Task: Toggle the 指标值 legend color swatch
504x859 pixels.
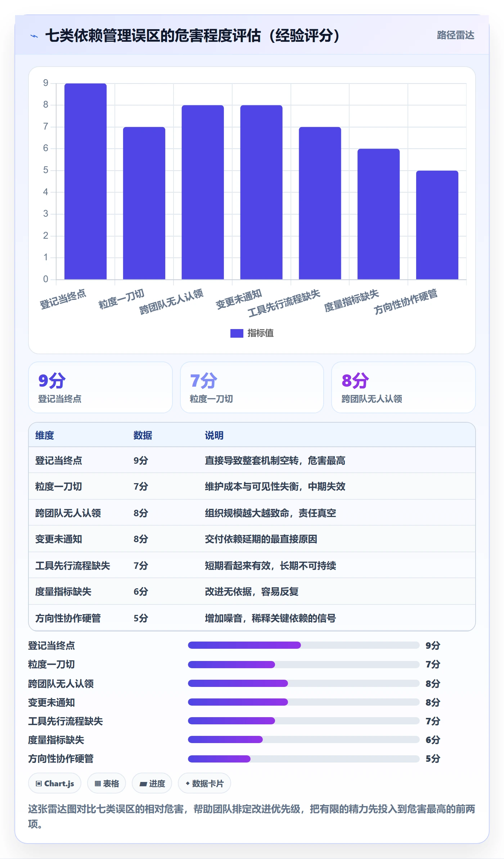Action: click(237, 333)
